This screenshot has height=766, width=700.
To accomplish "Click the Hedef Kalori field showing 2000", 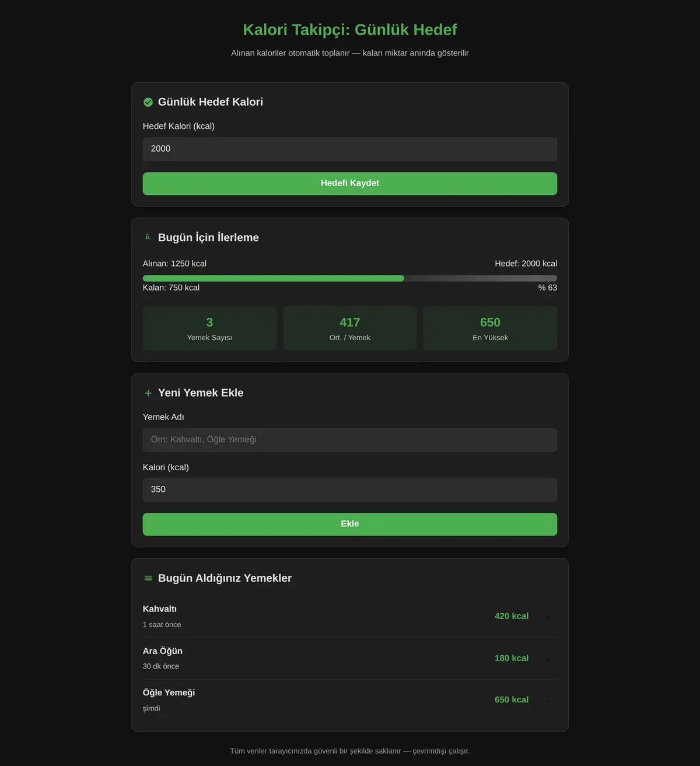I will click(350, 149).
